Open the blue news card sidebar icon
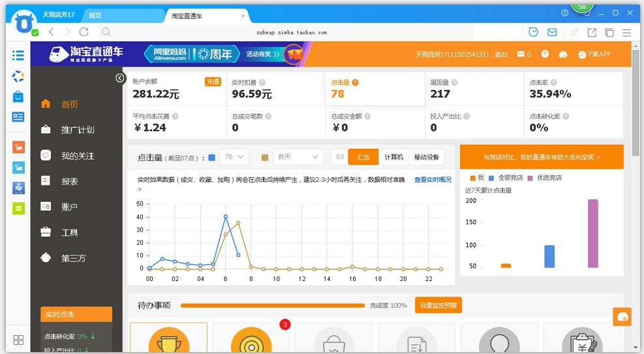The height and width of the screenshot is (354, 644). click(x=18, y=117)
